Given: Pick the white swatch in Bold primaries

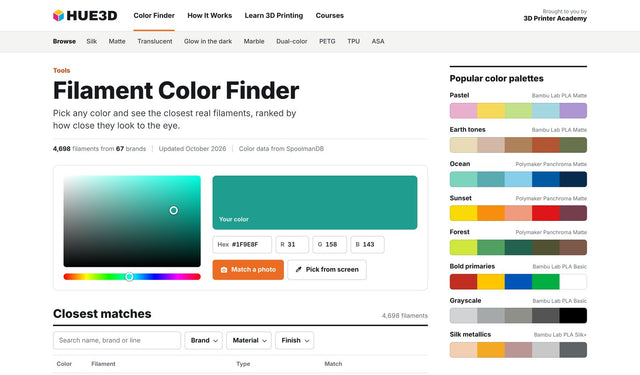Looking at the screenshot, I should [x=573, y=282].
